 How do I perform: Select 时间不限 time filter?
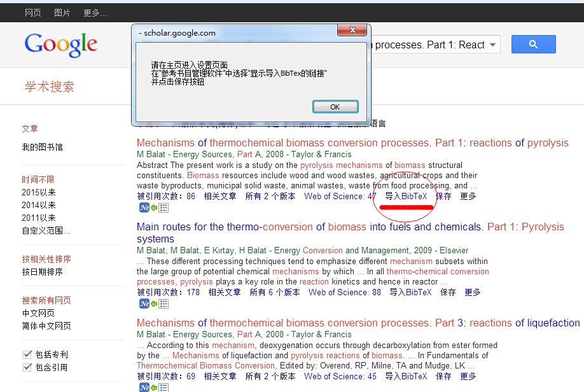38,179
